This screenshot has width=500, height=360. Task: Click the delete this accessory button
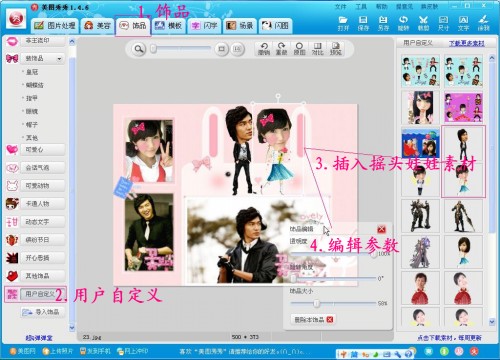click(313, 320)
